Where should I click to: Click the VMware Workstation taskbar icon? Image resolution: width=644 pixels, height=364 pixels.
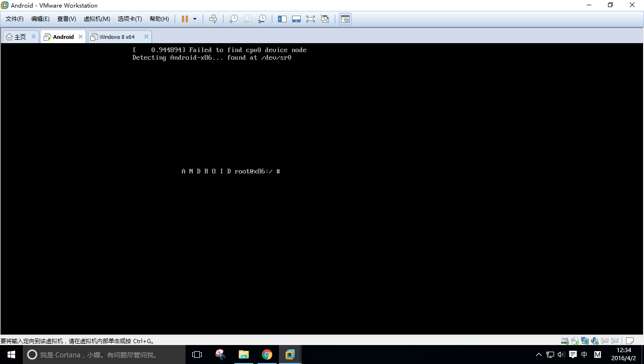tap(290, 355)
